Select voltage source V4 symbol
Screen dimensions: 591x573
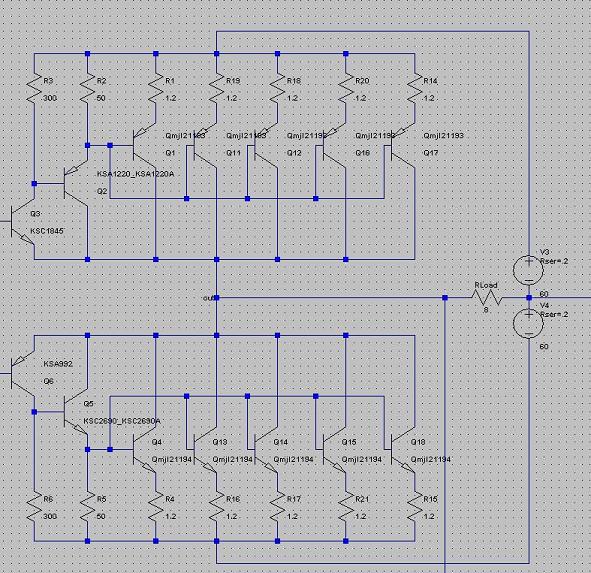528,323
